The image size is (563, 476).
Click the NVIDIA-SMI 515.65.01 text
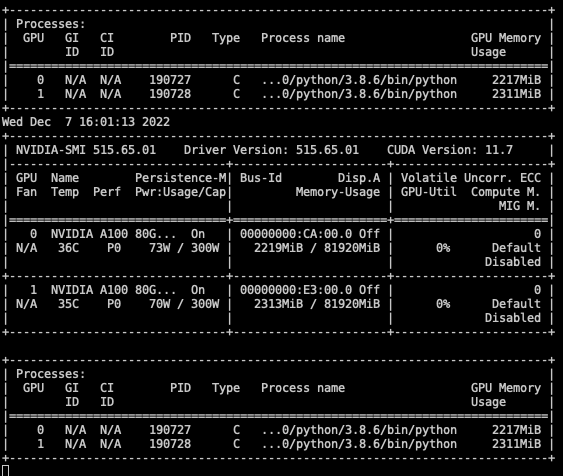point(86,150)
